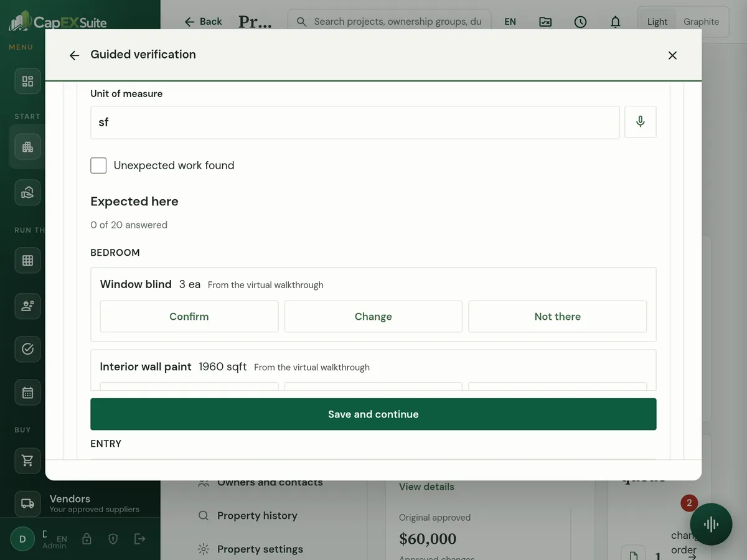The width and height of the screenshot is (747, 560).
Task: Open the shopping cart icon in sidebar
Action: pos(27,460)
